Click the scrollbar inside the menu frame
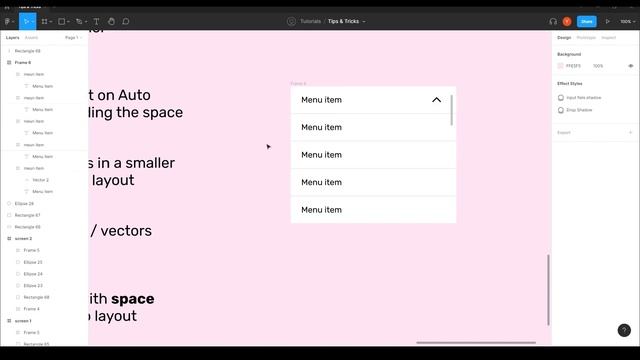Image resolution: width=640 pixels, height=360 pixels. [451, 110]
